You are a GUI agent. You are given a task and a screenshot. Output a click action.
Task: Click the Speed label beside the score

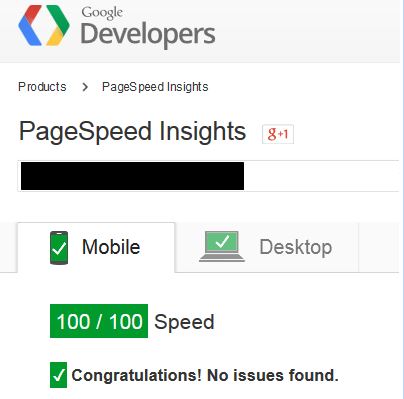(x=184, y=322)
